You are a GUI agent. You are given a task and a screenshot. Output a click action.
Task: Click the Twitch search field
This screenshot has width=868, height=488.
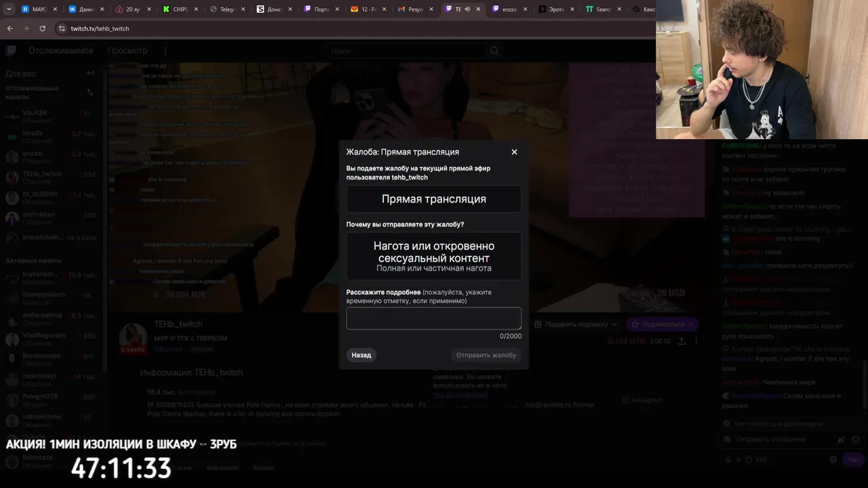406,51
